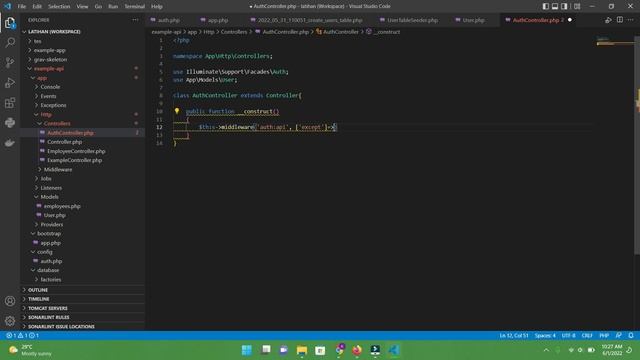640x360 pixels.
Task: Toggle primary side bar layout icon
Action: [x=546, y=6]
